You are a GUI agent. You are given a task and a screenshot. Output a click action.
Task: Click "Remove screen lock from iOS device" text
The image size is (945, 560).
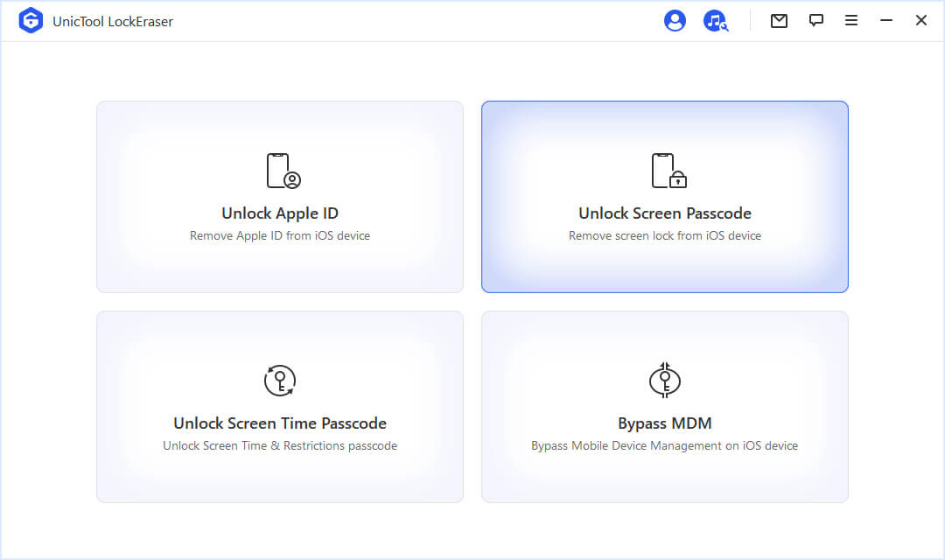tap(665, 235)
